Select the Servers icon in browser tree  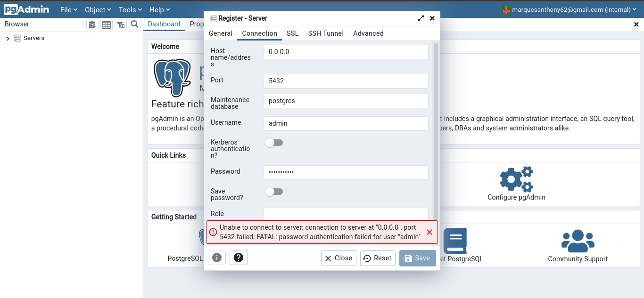[x=17, y=38]
